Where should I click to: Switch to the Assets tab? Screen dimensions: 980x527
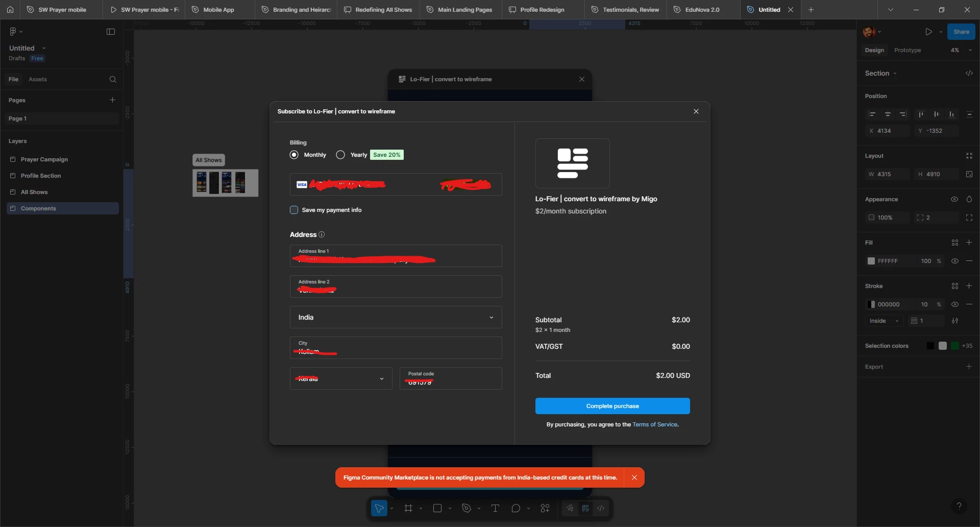pyautogui.click(x=38, y=79)
